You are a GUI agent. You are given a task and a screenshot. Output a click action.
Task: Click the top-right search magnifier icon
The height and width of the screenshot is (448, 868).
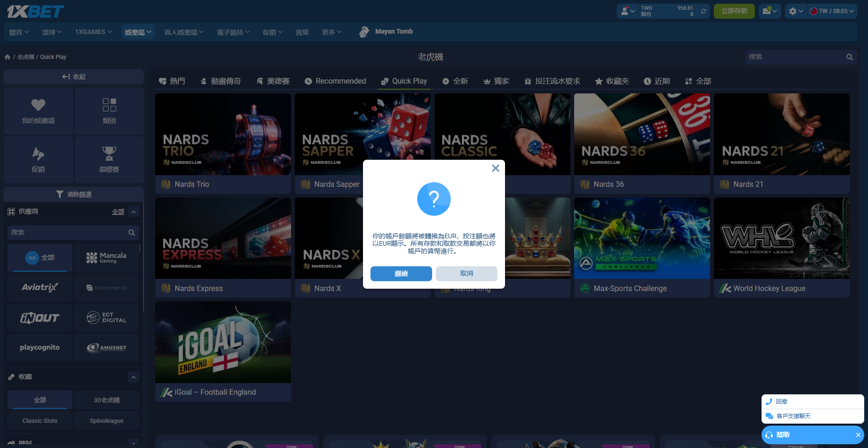(x=850, y=57)
